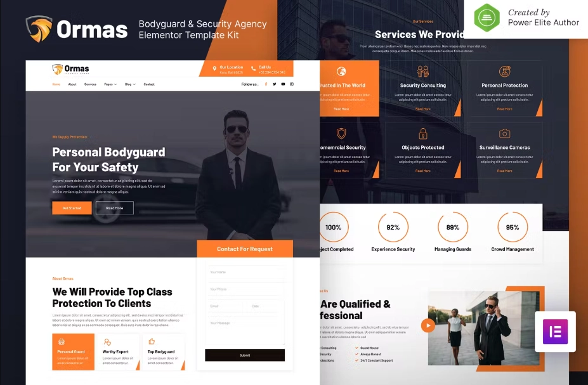Viewport: 588px width, 385px height.
Task: Click the Objects Protected card title
Action: click(x=423, y=148)
